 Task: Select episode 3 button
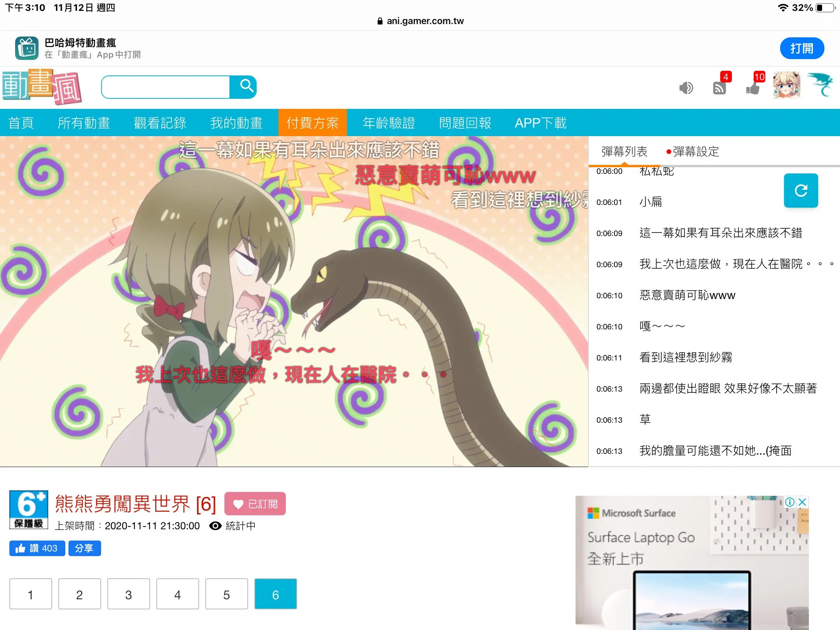click(129, 594)
